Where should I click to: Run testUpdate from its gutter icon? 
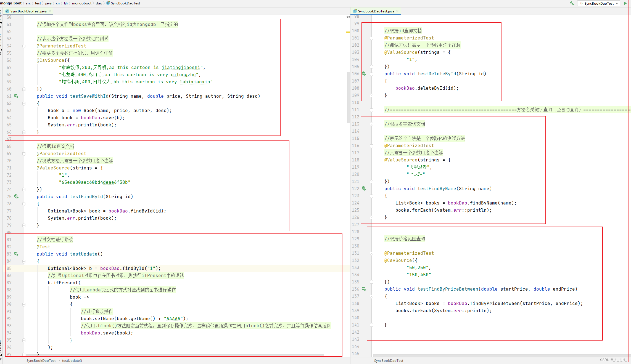pos(16,254)
